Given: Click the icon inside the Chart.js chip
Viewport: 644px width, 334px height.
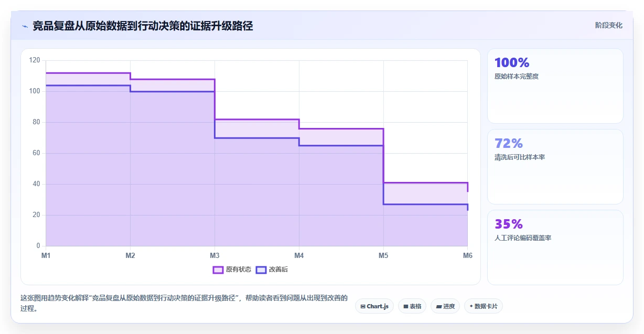Looking at the screenshot, I should pyautogui.click(x=363, y=306).
